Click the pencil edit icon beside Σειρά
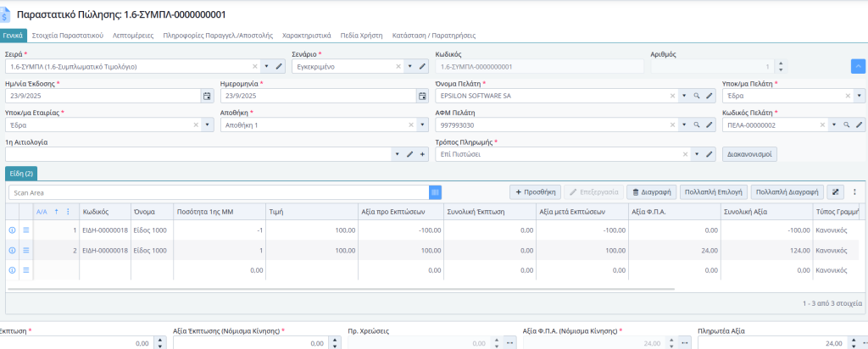The image size is (868, 349). tap(279, 66)
